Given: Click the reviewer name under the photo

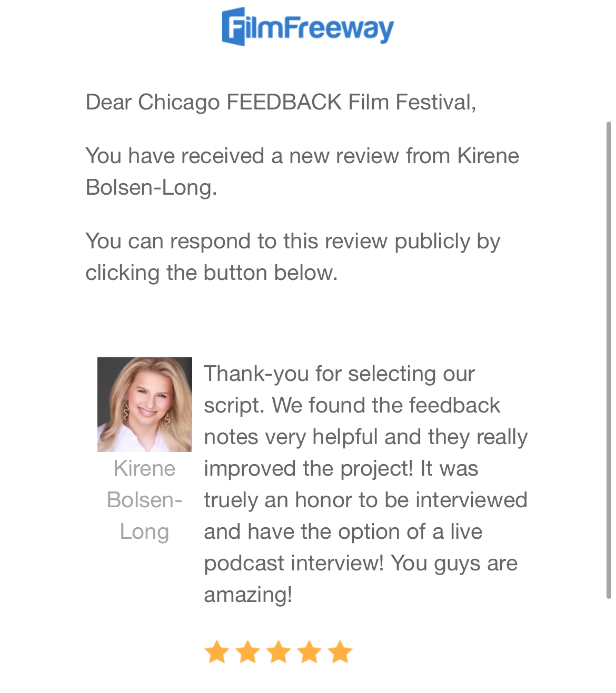Looking at the screenshot, I should (x=144, y=500).
